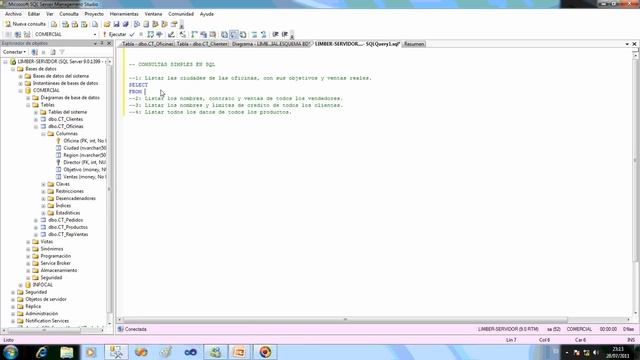Open the media player taskbar icon
This screenshot has width=640, height=360.
click(91, 352)
